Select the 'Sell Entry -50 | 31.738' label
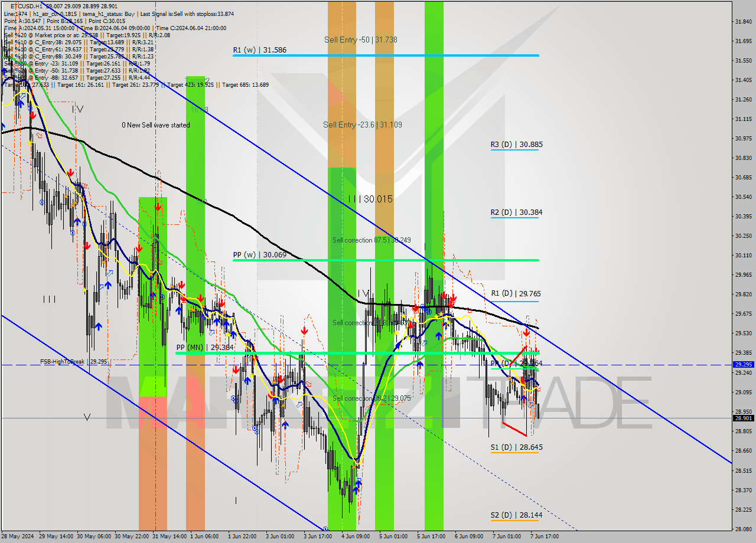 tap(360, 40)
